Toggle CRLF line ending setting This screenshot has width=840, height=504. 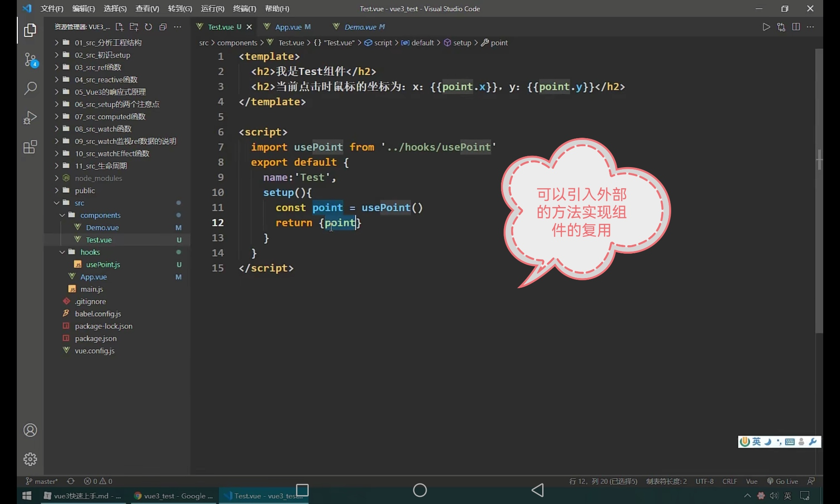click(x=730, y=481)
